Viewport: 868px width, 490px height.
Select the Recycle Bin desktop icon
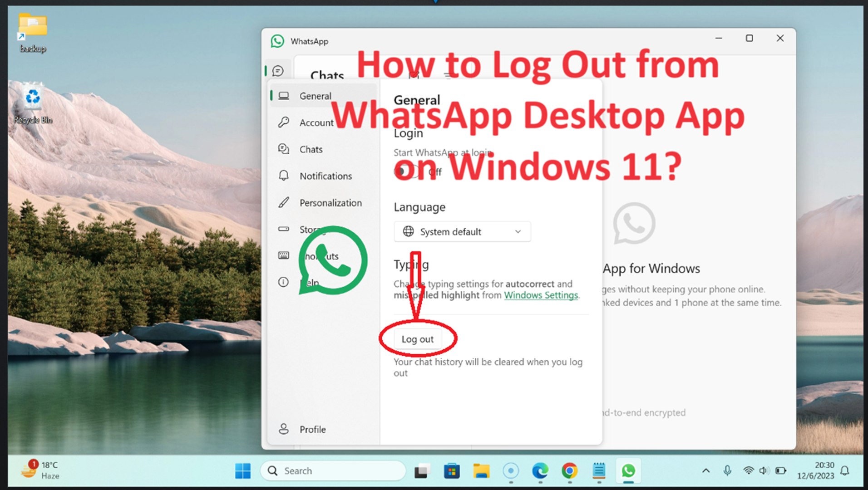pyautogui.click(x=33, y=103)
